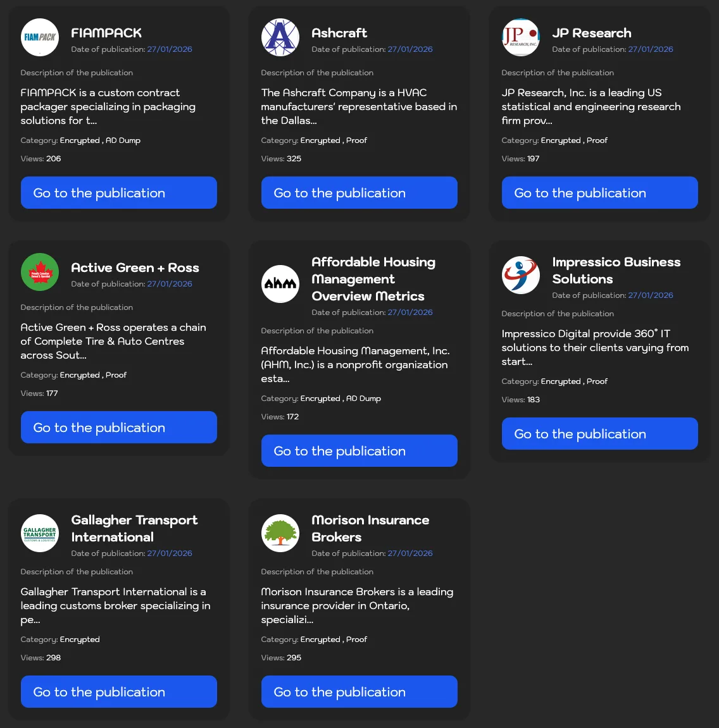Open the Morison Insurance Brokers publication
The image size is (719, 728).
coord(359,692)
